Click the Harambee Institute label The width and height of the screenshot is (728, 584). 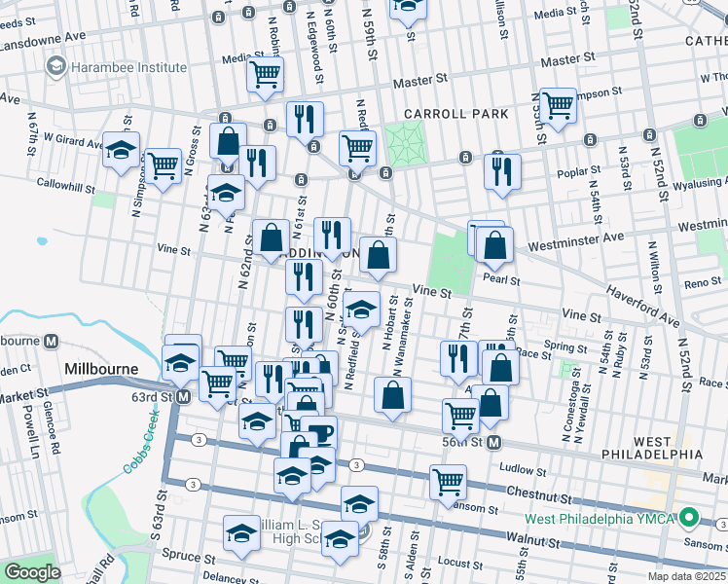pos(129,67)
